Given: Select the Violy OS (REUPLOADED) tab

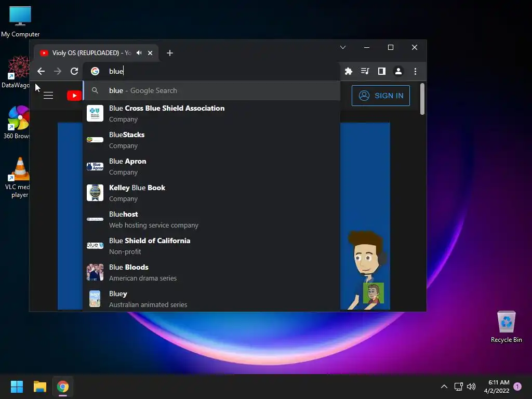Looking at the screenshot, I should [x=96, y=53].
